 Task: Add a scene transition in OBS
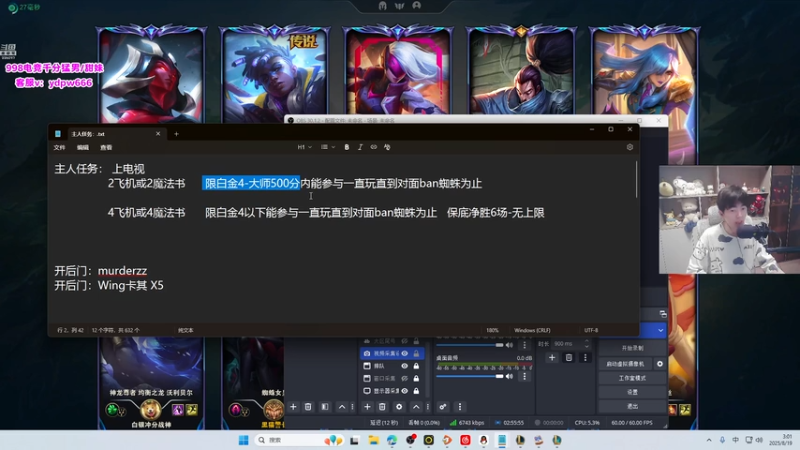click(552, 358)
